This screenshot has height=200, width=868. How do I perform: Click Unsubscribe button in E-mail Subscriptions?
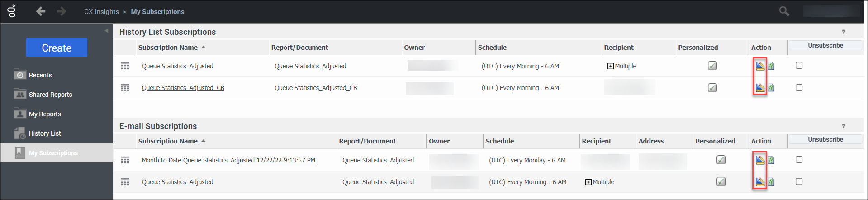(825, 139)
